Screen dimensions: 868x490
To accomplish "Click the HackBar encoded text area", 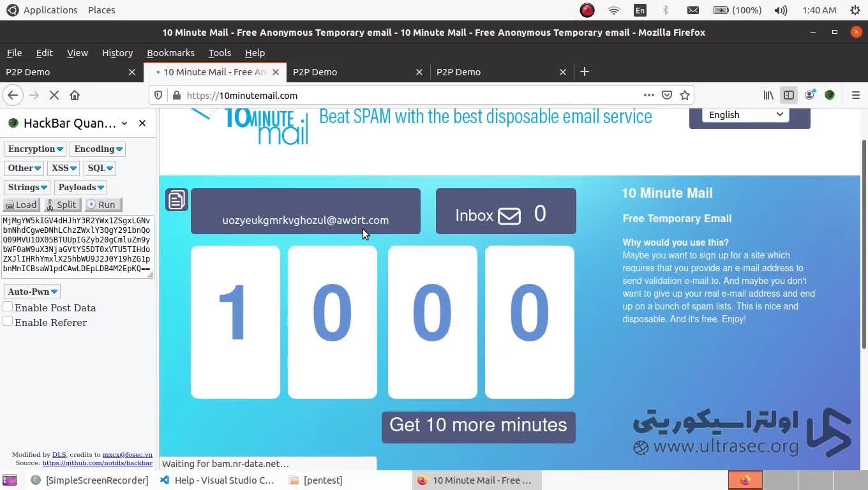I will pyautogui.click(x=77, y=246).
